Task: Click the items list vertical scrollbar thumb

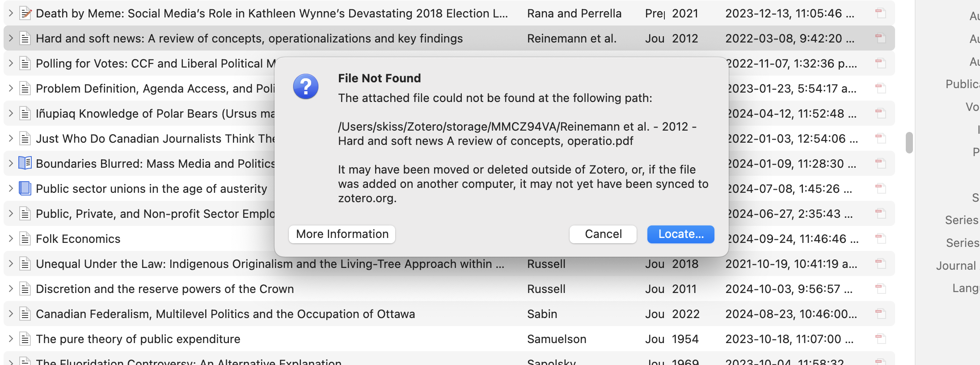Action: point(909,143)
